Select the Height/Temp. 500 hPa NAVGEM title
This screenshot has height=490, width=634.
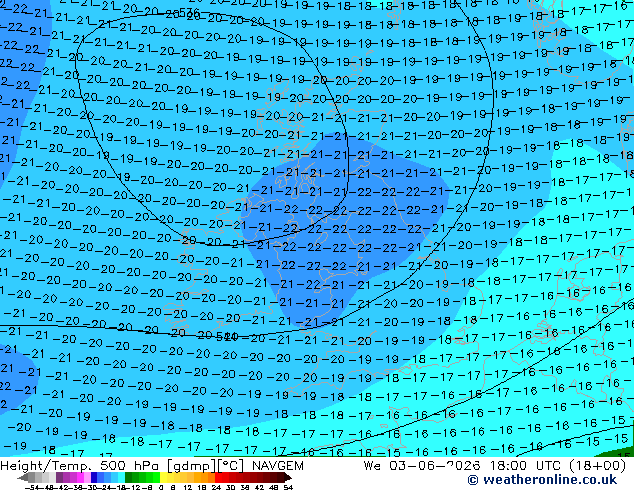[x=152, y=466]
